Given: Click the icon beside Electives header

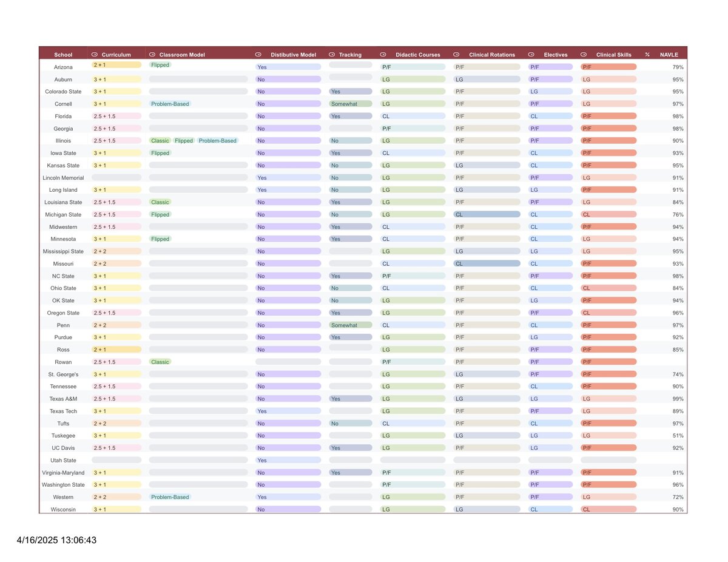Looking at the screenshot, I should coord(531,55).
